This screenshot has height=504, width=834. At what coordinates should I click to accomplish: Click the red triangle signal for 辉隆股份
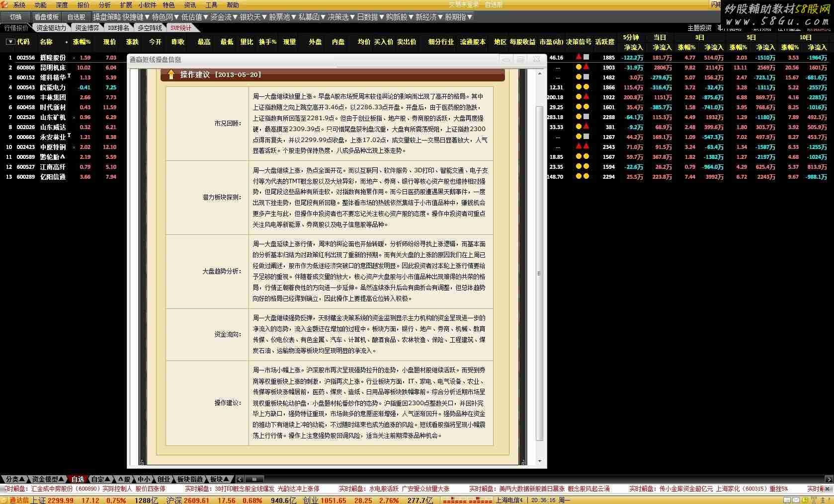tap(579, 57)
